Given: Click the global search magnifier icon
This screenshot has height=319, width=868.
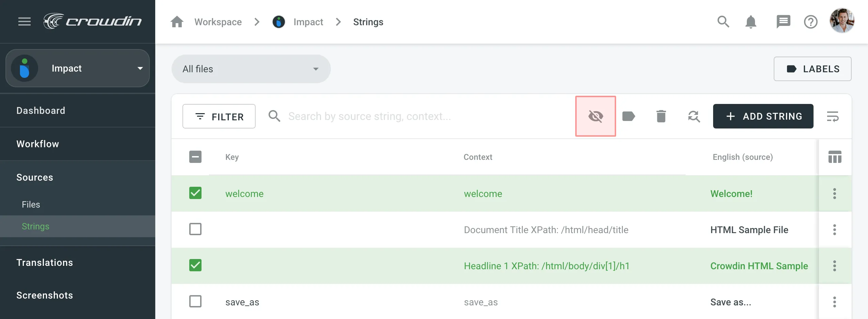Looking at the screenshot, I should click(723, 22).
